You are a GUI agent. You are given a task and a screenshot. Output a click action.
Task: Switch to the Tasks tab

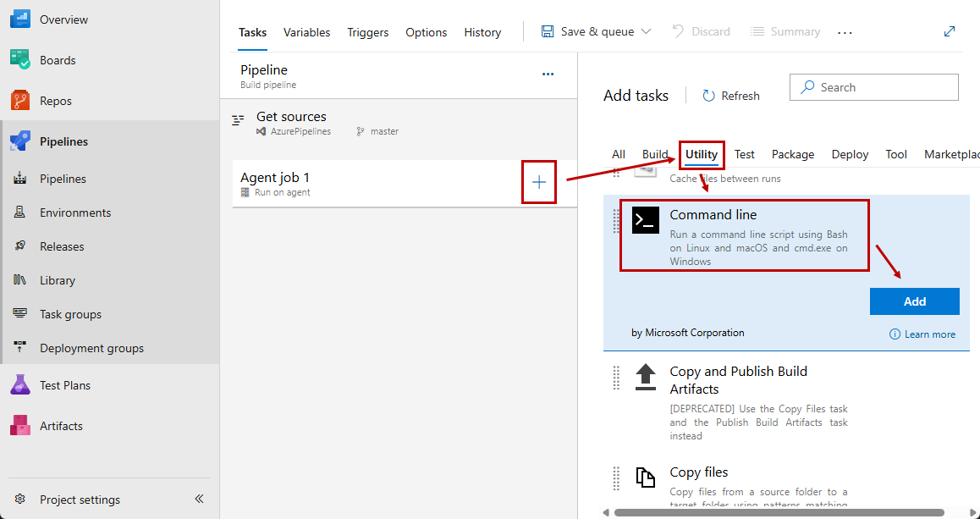[252, 32]
